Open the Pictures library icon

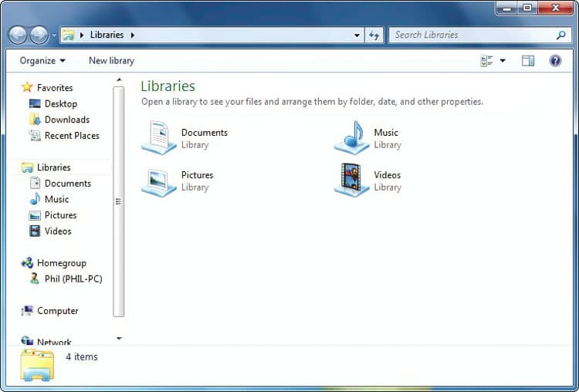(159, 181)
